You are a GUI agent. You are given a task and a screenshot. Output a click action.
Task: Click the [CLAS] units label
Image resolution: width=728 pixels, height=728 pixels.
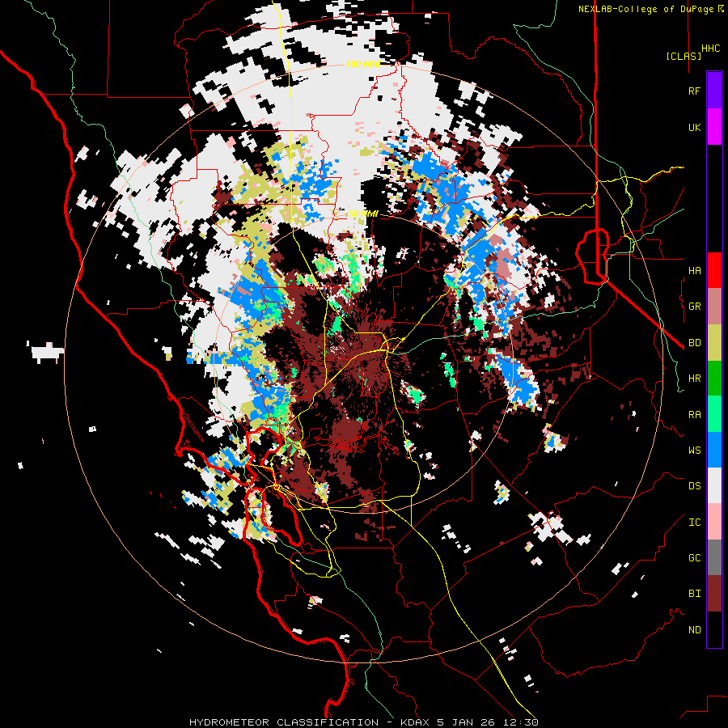[x=684, y=56]
